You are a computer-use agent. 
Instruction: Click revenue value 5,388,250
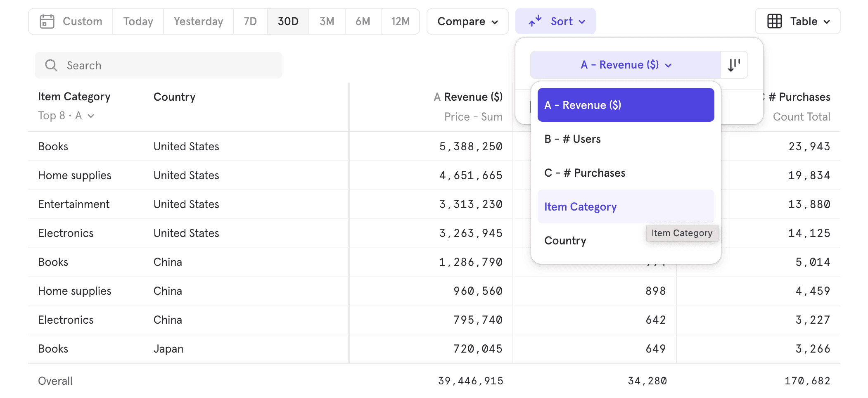(471, 147)
